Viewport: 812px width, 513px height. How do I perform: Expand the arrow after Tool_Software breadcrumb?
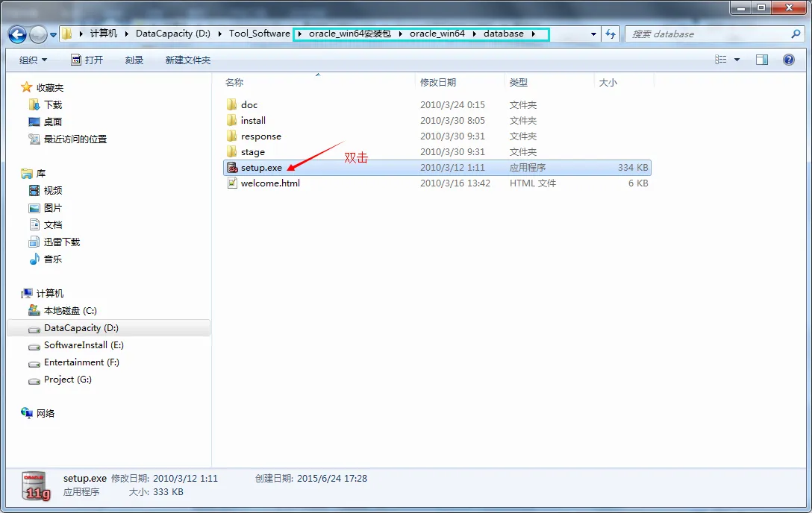coord(299,34)
